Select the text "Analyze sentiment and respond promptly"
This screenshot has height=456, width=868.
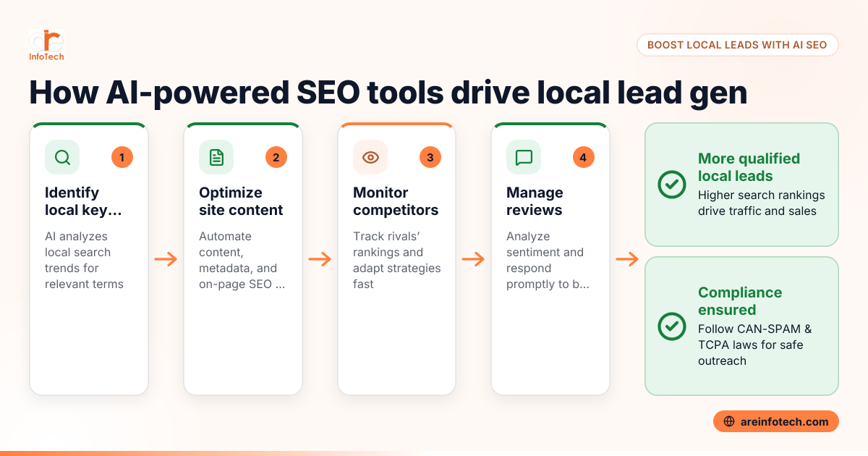[x=548, y=260]
